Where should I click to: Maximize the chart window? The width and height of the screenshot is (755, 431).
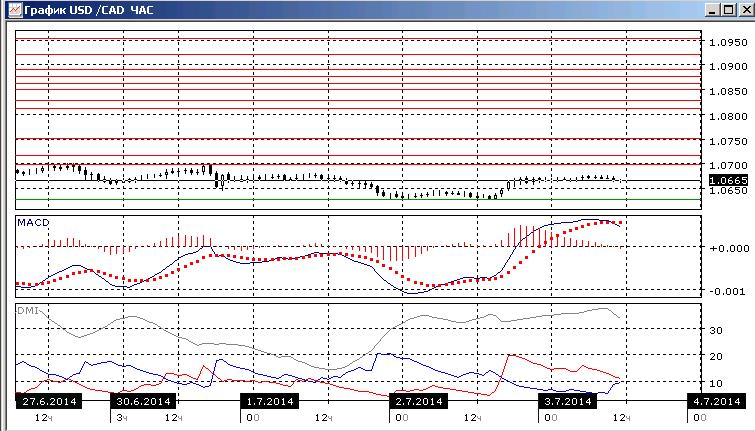(x=729, y=10)
